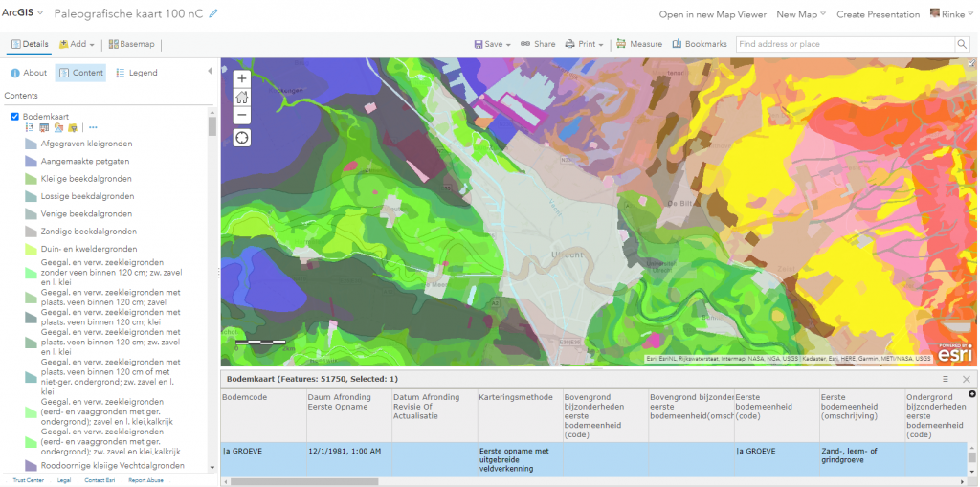Image resolution: width=980 pixels, height=487 pixels.
Task: Click Open in new Map Viewer link
Action: click(712, 14)
